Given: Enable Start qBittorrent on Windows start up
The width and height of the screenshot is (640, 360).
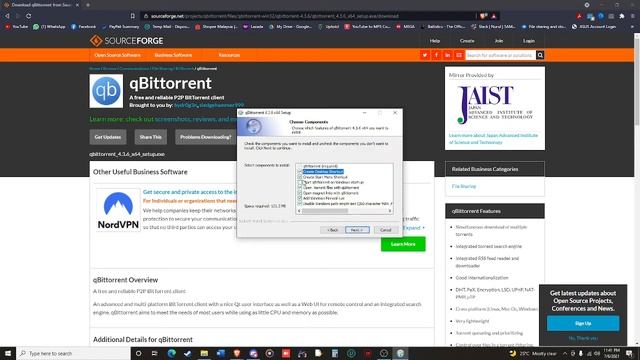Looking at the screenshot, I should tap(300, 182).
